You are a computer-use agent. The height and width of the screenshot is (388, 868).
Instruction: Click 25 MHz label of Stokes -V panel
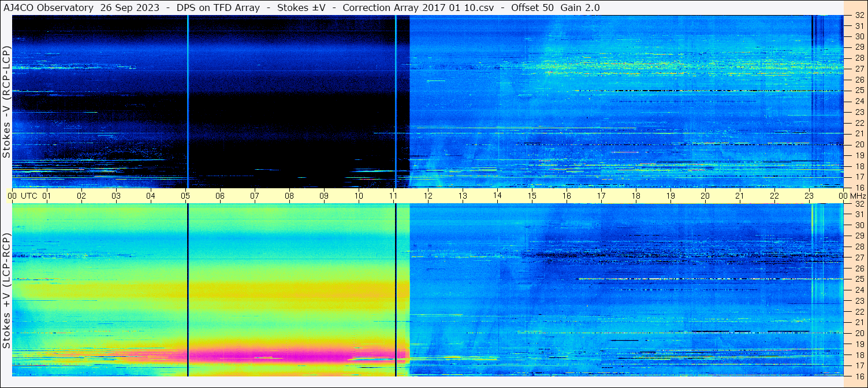(x=859, y=90)
